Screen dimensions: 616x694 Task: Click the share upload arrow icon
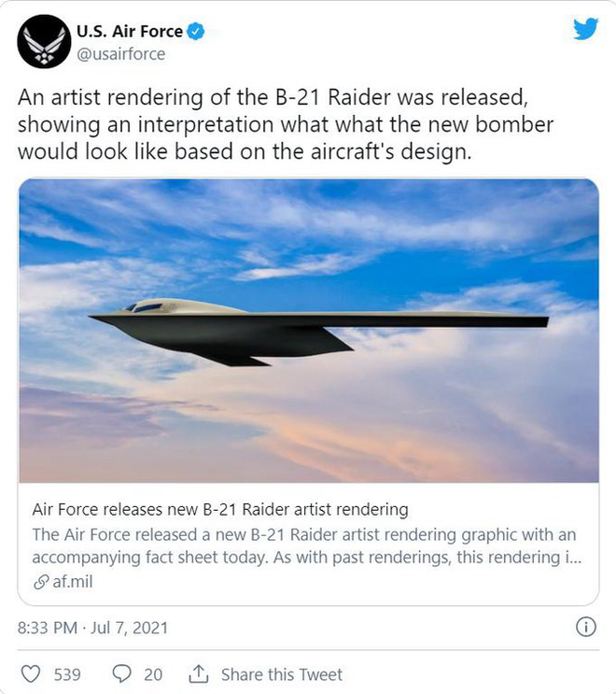[198, 673]
